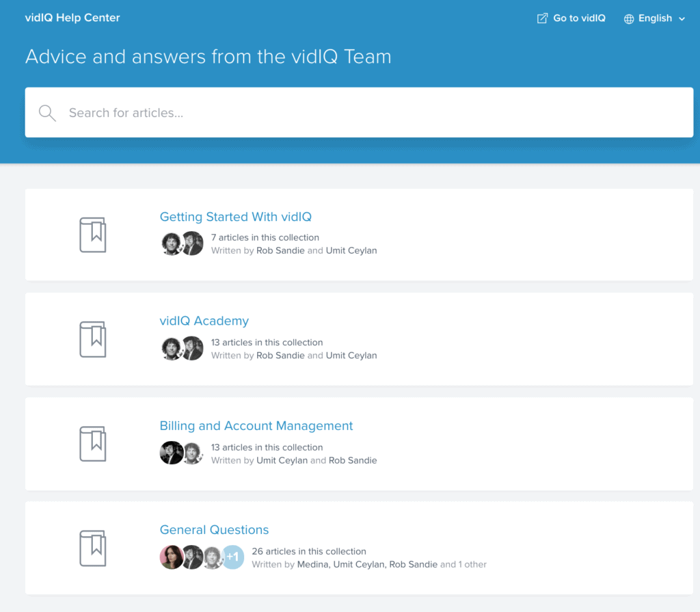Image resolution: width=700 pixels, height=612 pixels.
Task: Click the magnifying glass search icon
Action: (x=47, y=113)
